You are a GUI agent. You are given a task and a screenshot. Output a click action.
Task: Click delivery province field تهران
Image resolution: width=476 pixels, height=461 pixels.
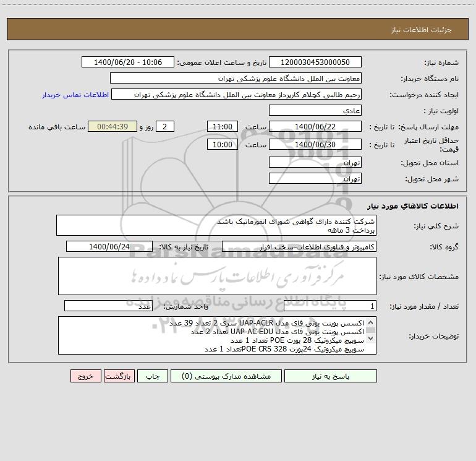tap(315, 162)
